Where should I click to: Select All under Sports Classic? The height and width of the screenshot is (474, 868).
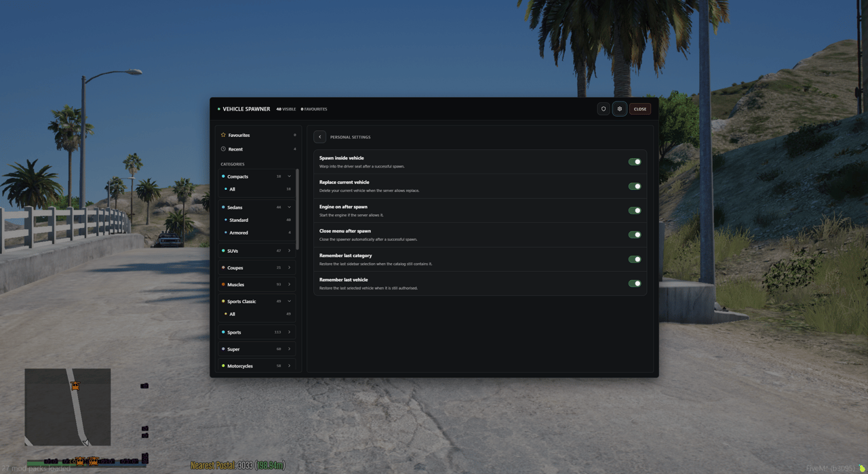pos(256,314)
